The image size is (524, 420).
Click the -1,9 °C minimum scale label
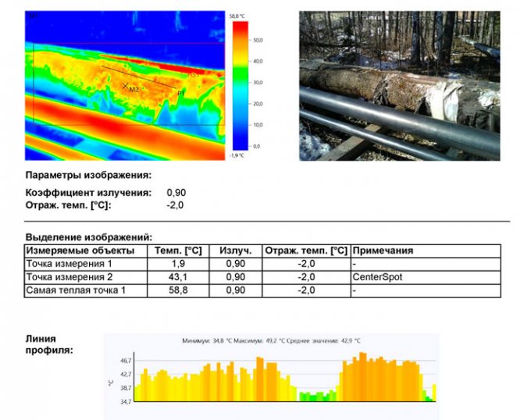point(238,155)
